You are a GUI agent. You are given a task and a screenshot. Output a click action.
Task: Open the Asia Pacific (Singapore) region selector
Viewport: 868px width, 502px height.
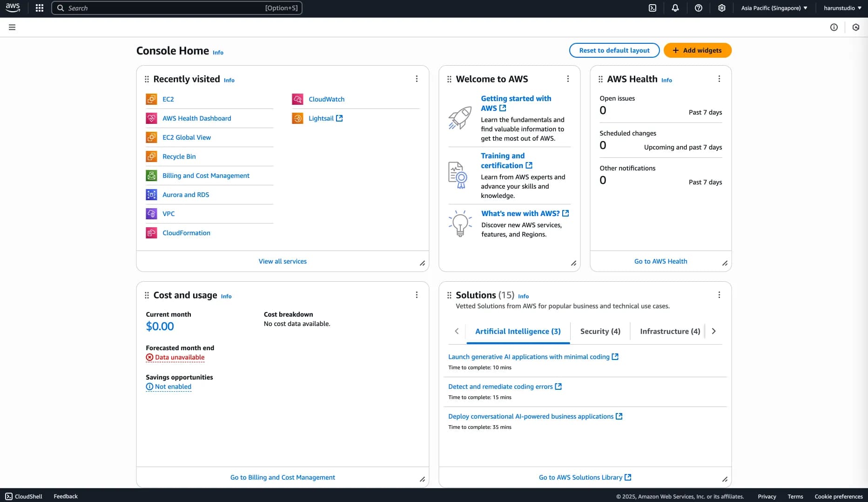774,7
